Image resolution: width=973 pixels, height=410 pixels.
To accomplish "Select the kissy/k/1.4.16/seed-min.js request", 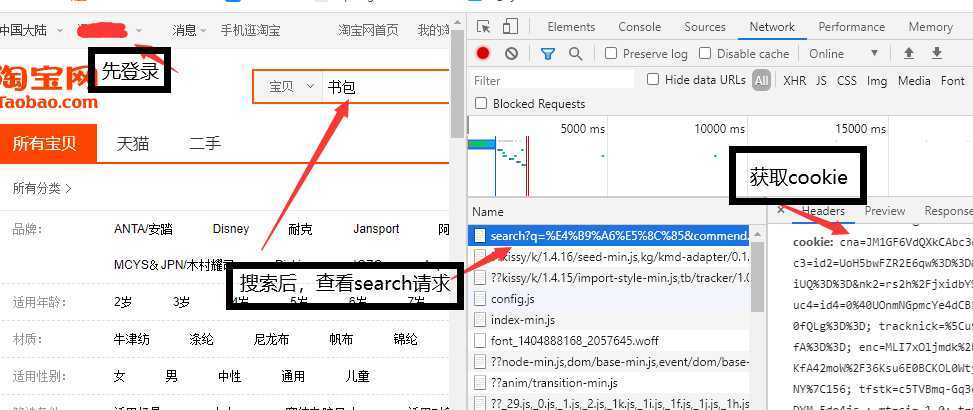I will (x=611, y=256).
